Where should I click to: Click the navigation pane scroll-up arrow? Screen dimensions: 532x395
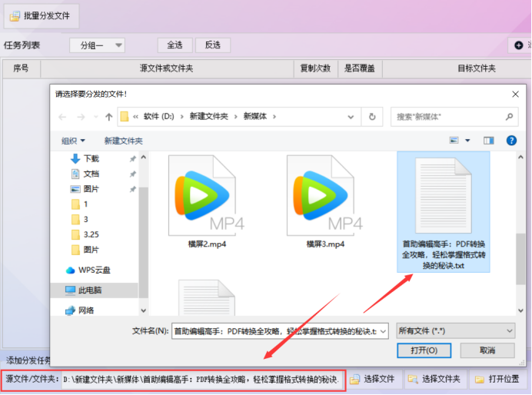tap(144, 158)
